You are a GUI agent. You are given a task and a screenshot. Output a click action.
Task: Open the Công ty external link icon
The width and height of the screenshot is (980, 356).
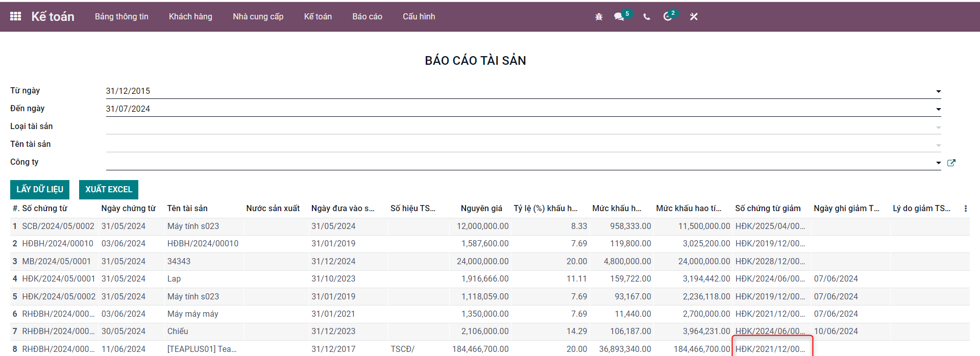(x=951, y=163)
